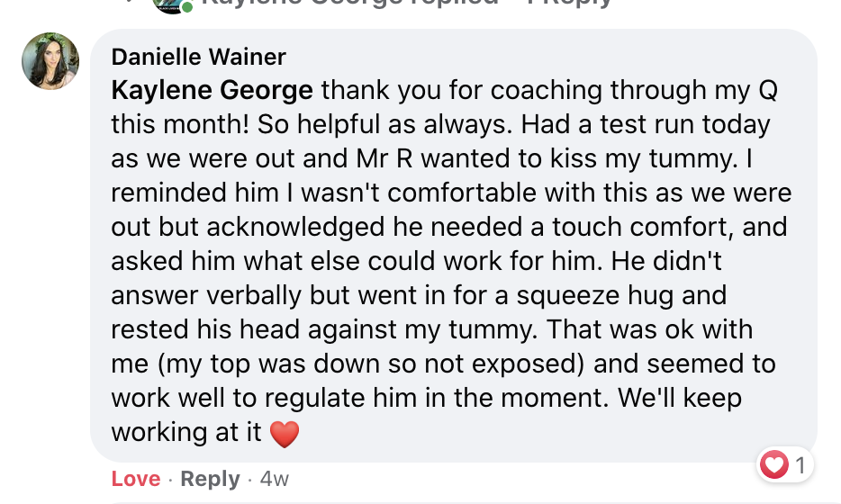The image size is (841, 504).
Task: Click the Love button under the comment
Action: point(136,479)
